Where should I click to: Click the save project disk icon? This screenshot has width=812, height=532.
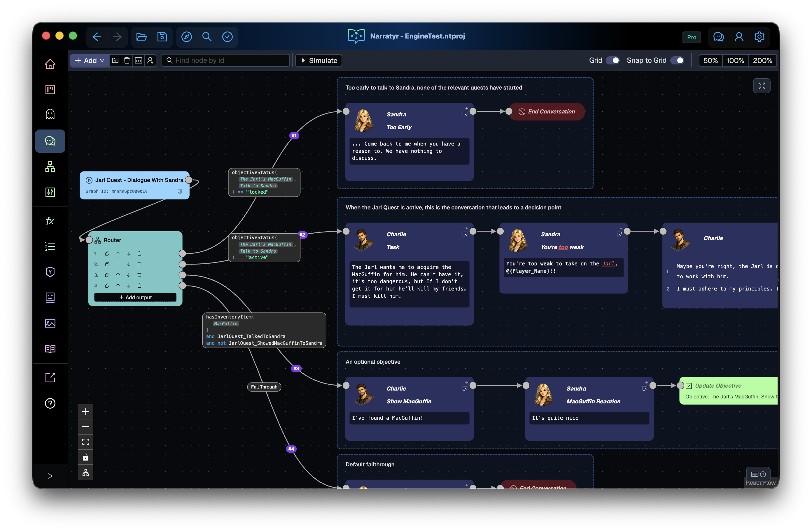pos(162,36)
